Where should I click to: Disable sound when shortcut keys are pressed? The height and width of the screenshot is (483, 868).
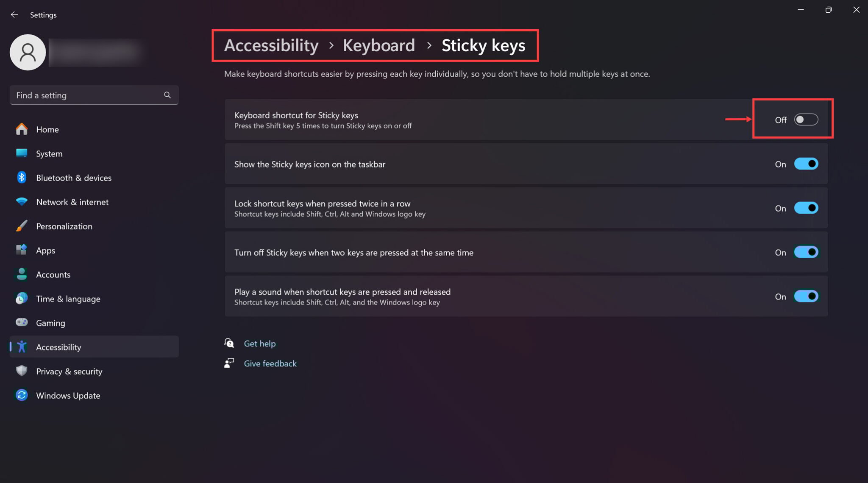click(x=806, y=296)
